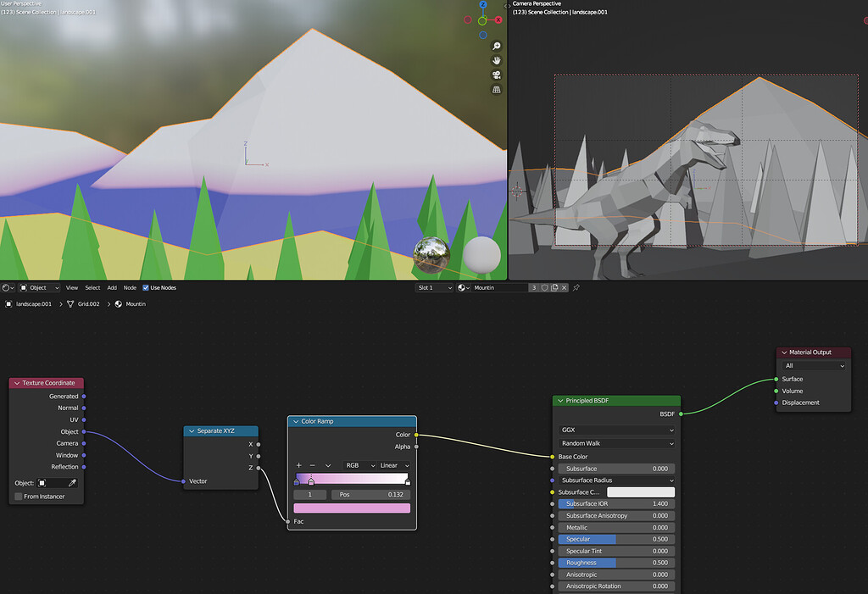Collapse the Color Ramp node header chevron

(x=294, y=421)
